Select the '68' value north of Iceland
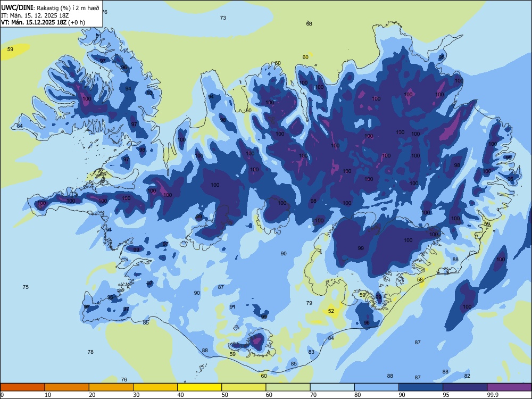 click(x=309, y=24)
